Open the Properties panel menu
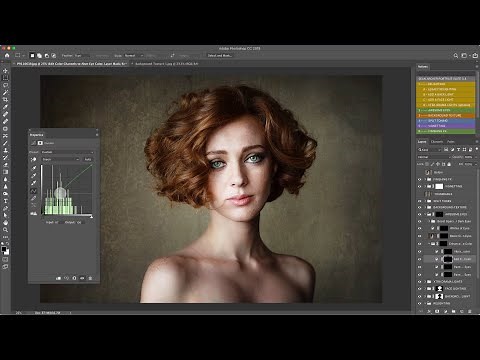The width and height of the screenshot is (480, 360). click(97, 135)
